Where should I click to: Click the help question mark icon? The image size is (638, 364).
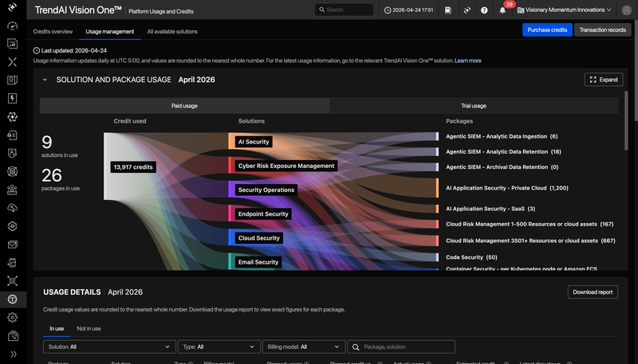[484, 10]
